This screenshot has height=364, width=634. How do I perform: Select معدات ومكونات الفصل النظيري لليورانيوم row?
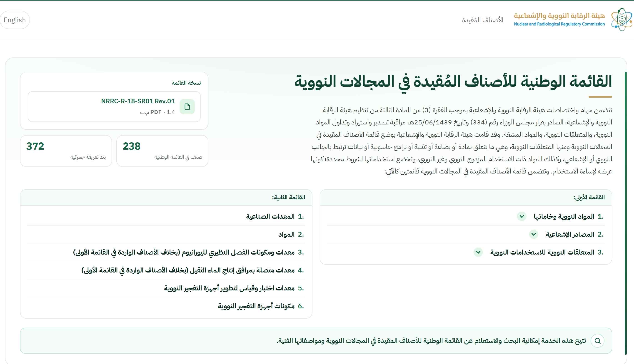[166, 252]
